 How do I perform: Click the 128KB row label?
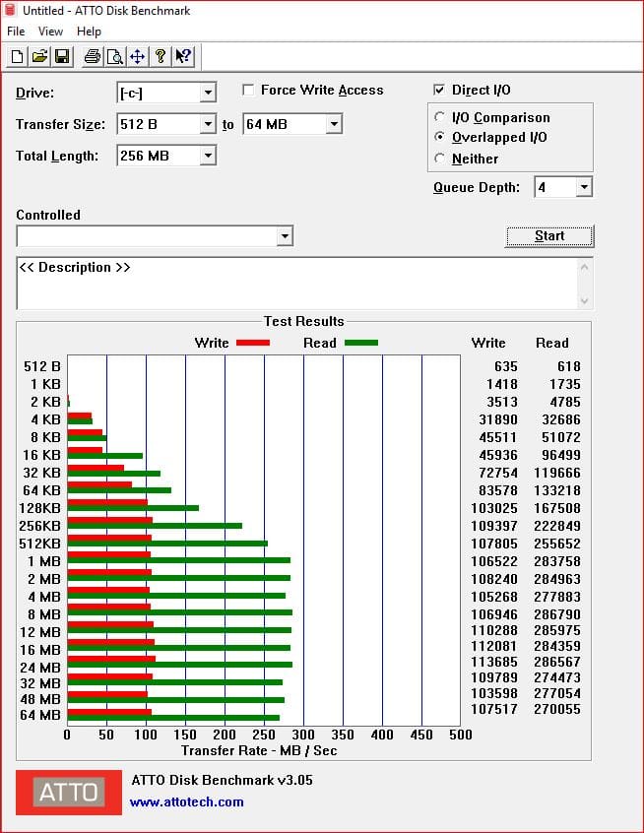click(x=39, y=508)
